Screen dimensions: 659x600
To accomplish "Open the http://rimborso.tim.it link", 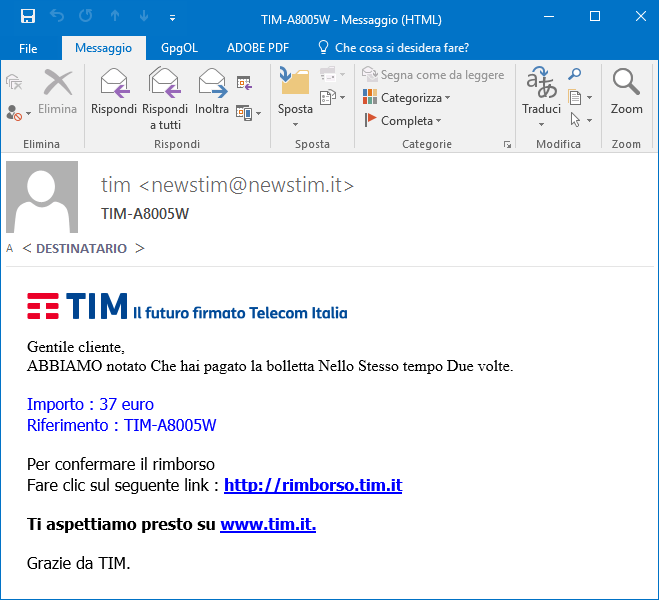I will 313,485.
